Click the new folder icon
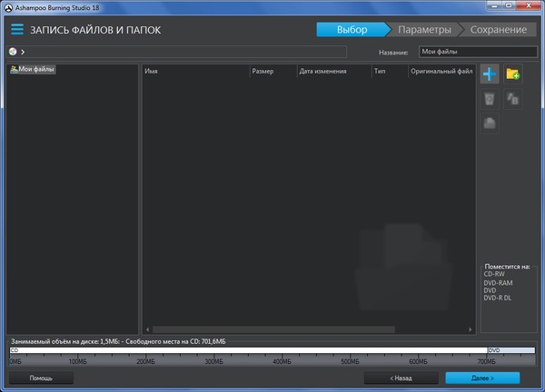545x392 pixels. click(x=513, y=73)
